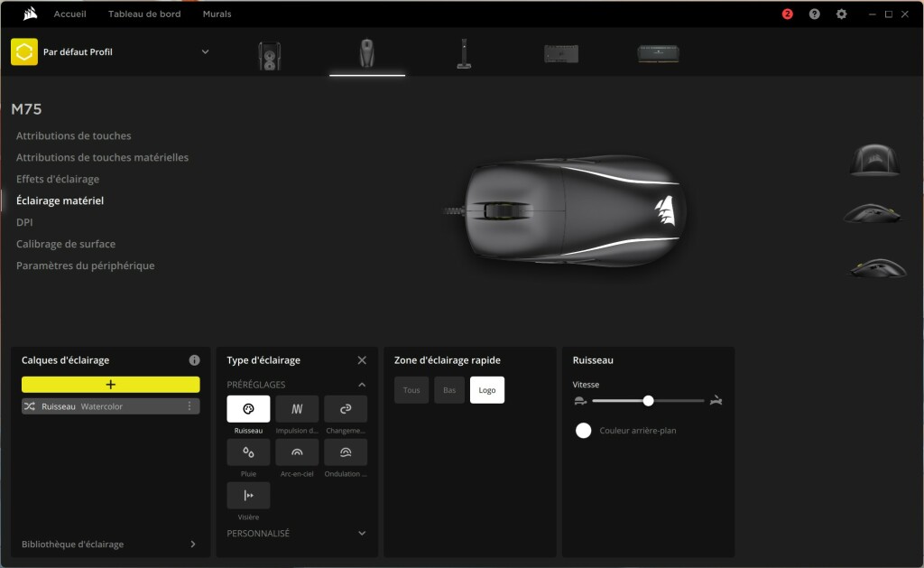
Task: Open the Tableau de bord menu
Action: click(x=143, y=14)
